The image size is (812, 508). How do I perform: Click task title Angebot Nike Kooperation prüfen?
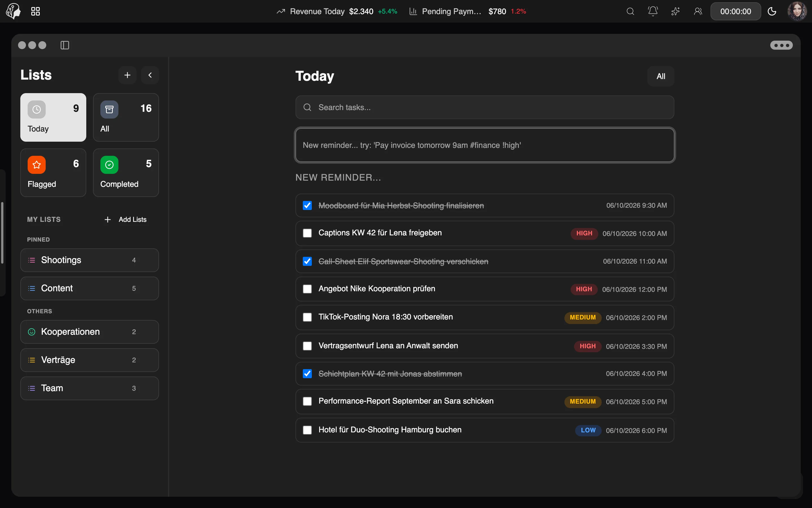[376, 289]
